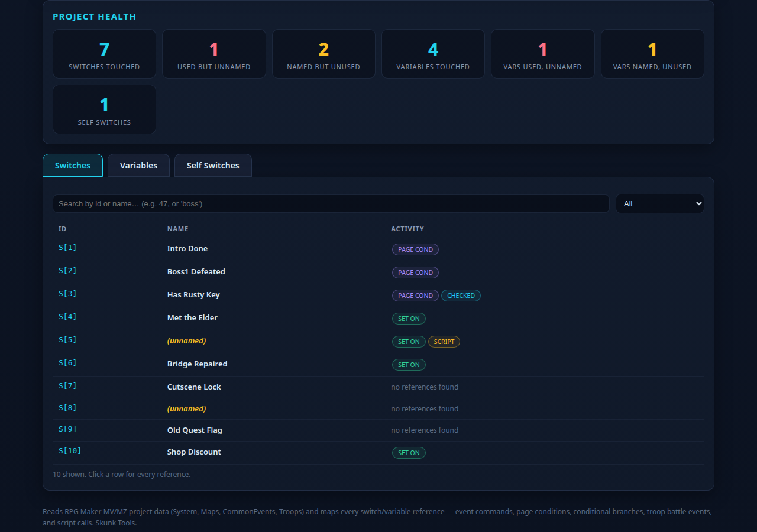
Task: Switch to the Variables tab
Action: point(138,166)
